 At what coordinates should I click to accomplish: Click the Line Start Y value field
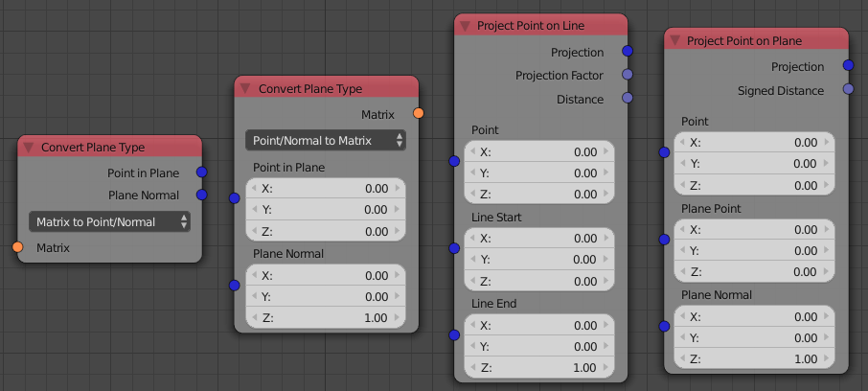(539, 259)
